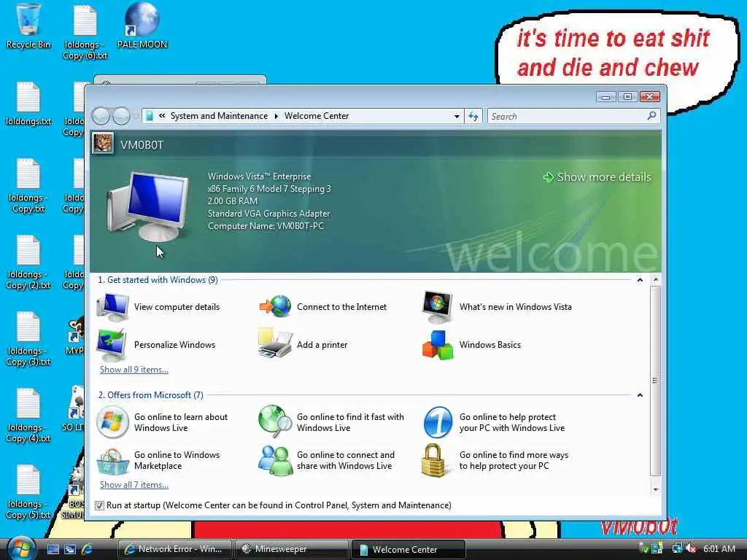
Task: Collapse the Offers from Microsoft section
Action: click(640, 395)
